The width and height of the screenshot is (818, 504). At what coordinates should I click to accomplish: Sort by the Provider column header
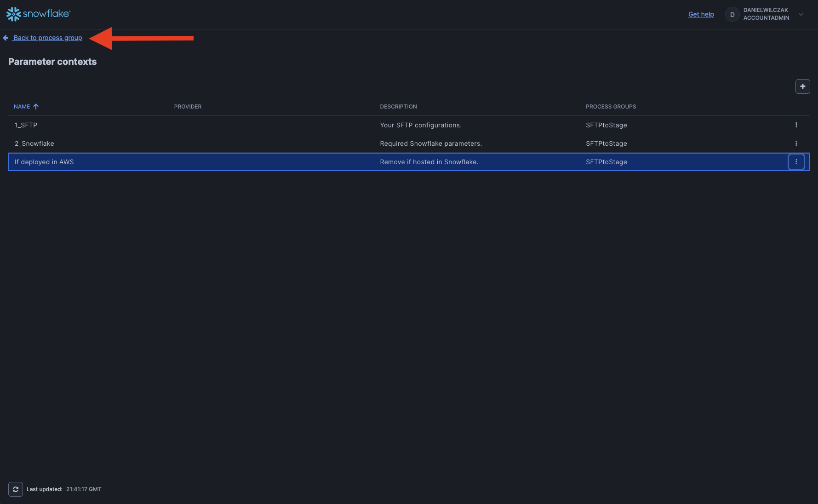pyautogui.click(x=188, y=107)
